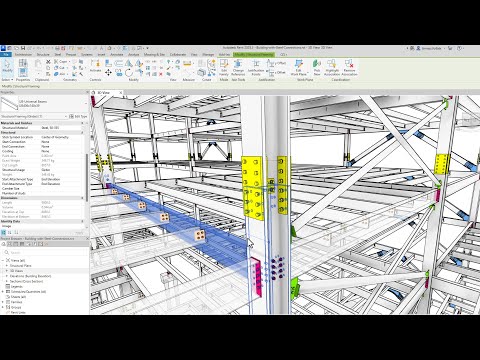Click the Edit Type button
Viewport: 480px width, 360px height.
(x=78, y=116)
